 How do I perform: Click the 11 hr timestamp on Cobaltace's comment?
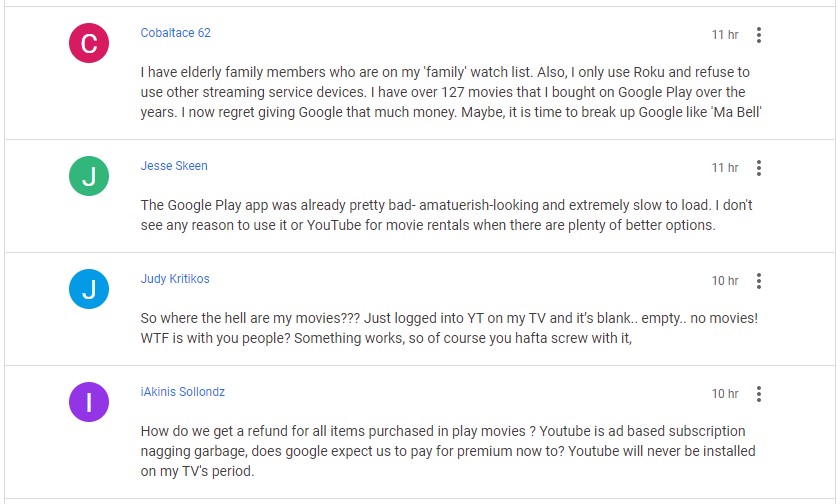click(x=725, y=35)
